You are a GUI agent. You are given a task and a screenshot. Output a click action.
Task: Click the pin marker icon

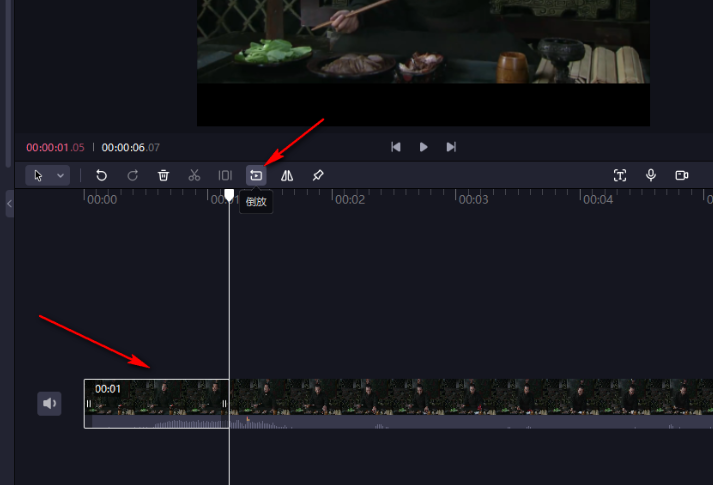[318, 175]
